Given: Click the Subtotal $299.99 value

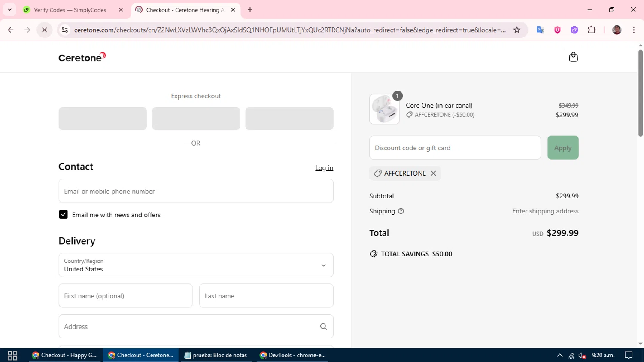Looking at the screenshot, I should [x=567, y=196].
